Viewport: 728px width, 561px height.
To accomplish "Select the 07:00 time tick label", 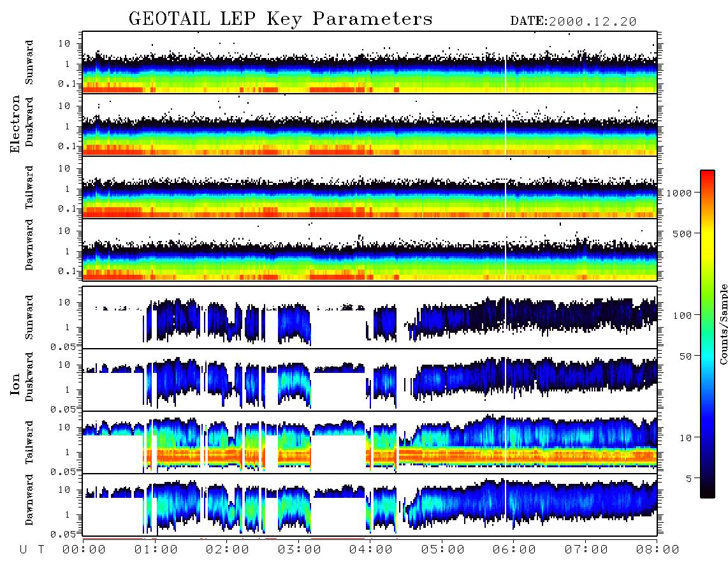I will click(586, 550).
